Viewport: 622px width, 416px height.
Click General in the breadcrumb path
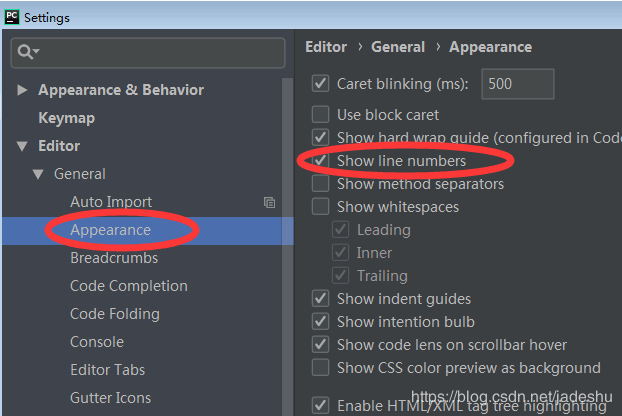point(398,47)
